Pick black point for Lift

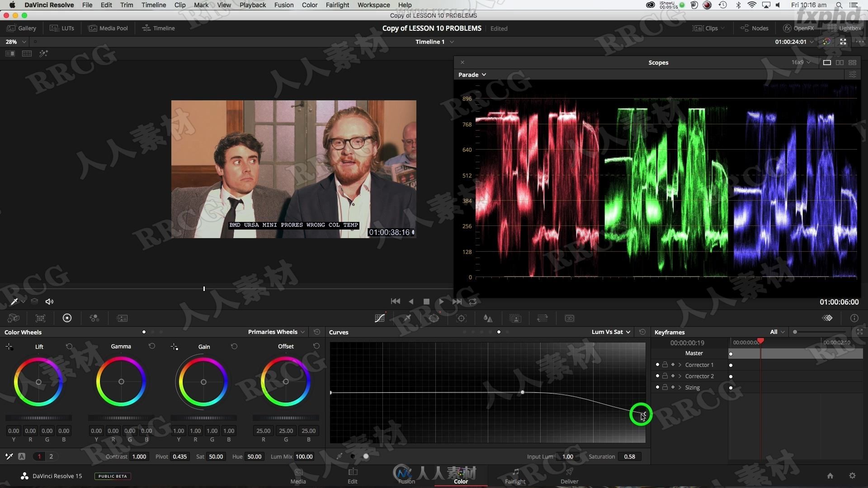[x=9, y=347]
